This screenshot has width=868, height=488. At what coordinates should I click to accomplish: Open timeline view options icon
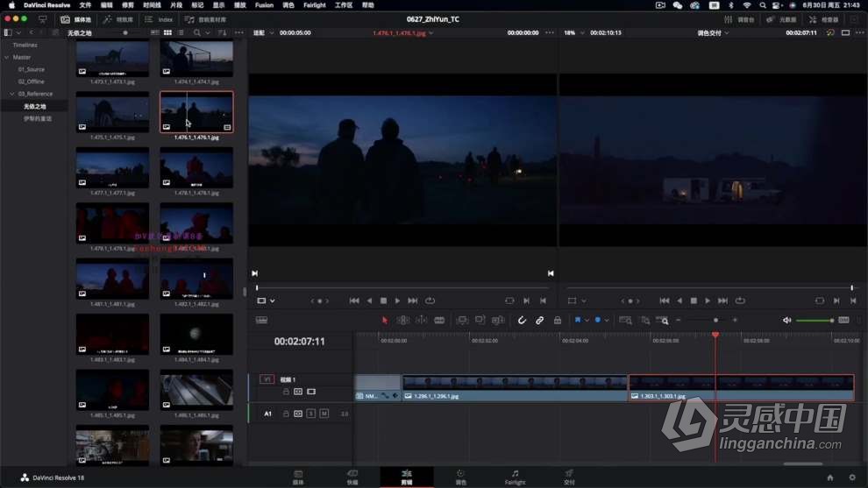tap(262, 321)
